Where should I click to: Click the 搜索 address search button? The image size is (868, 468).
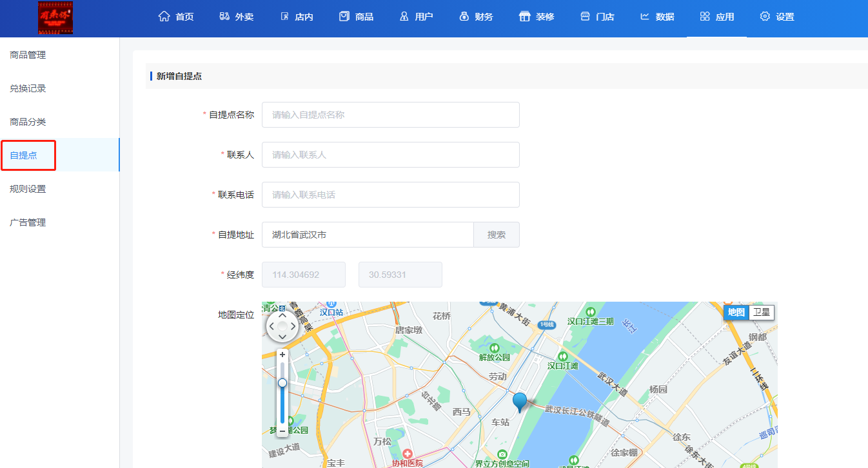497,235
